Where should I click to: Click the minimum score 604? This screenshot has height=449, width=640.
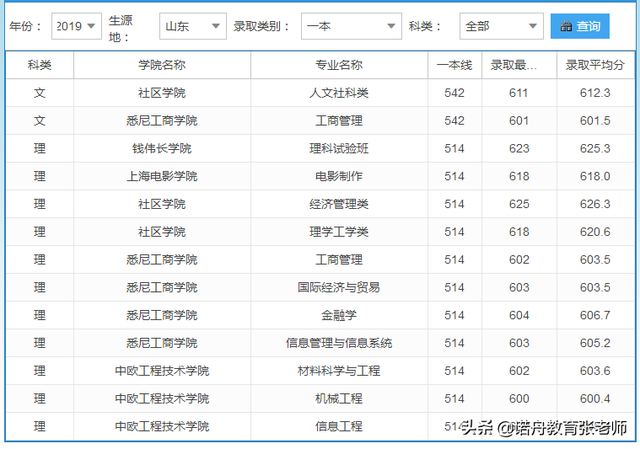pyautogui.click(x=519, y=315)
